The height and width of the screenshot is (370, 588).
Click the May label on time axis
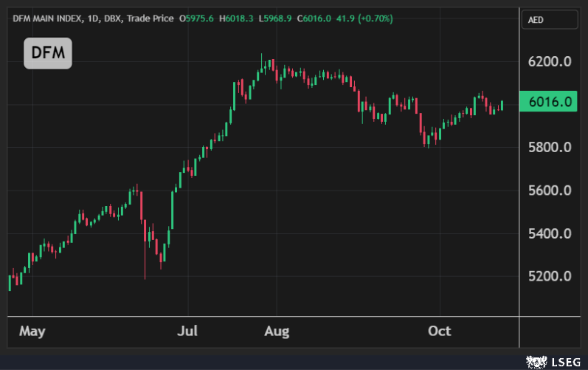[x=32, y=331]
